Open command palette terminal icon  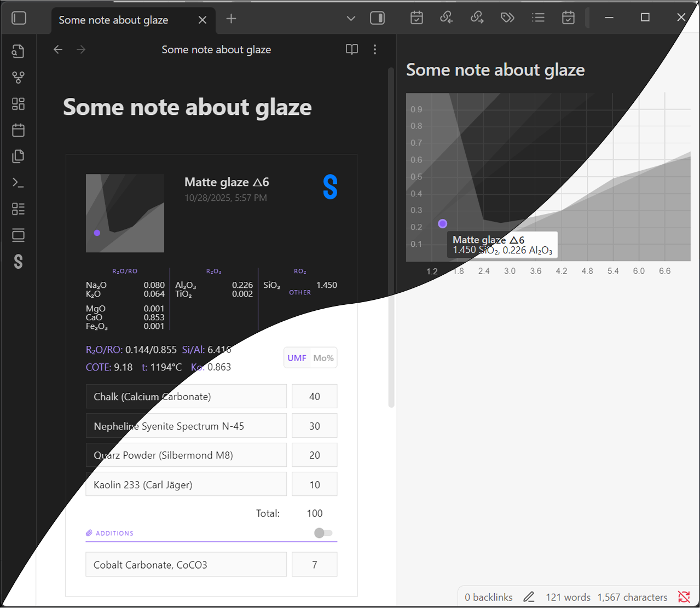click(x=18, y=182)
